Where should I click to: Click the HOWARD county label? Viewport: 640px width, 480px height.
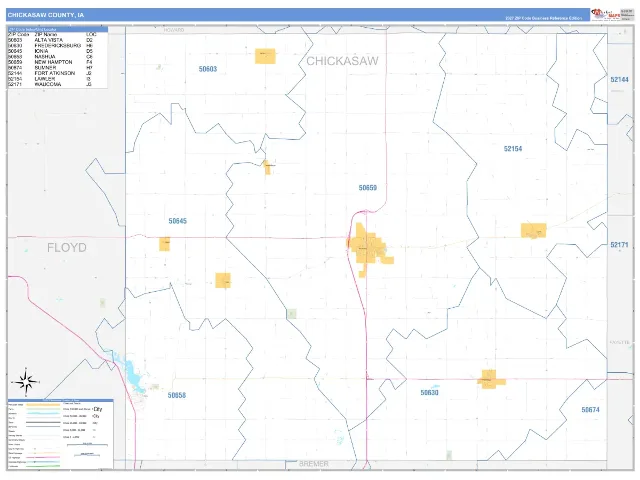tap(174, 30)
